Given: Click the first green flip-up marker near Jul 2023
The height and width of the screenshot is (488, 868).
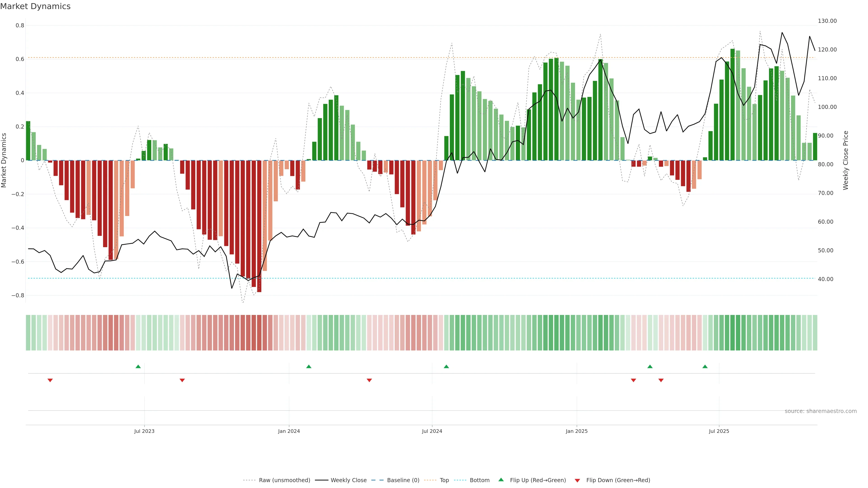Looking at the screenshot, I should (138, 366).
